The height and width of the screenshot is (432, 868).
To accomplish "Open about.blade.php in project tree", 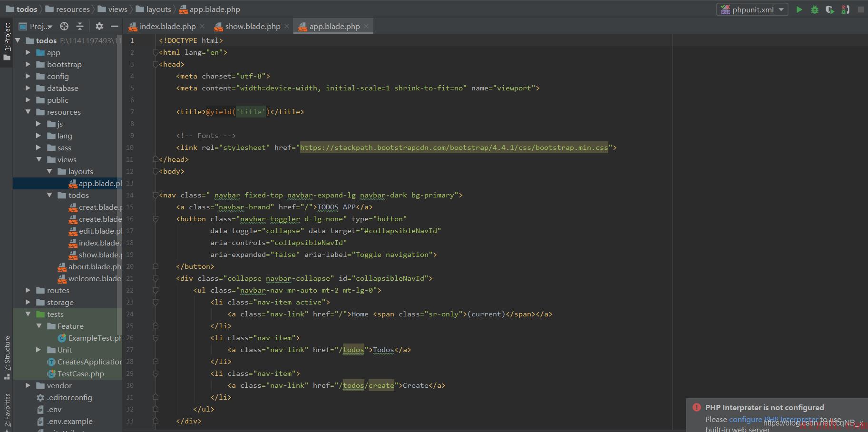I will pyautogui.click(x=90, y=266).
